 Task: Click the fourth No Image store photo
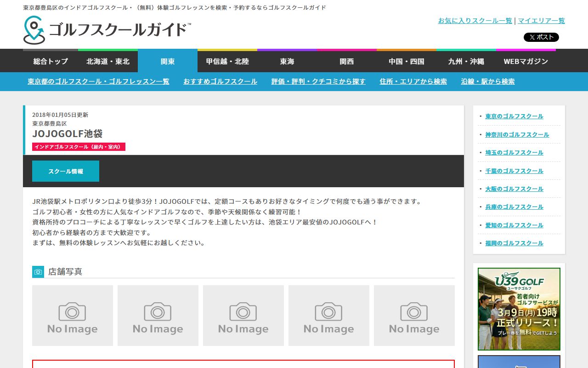[329, 316]
